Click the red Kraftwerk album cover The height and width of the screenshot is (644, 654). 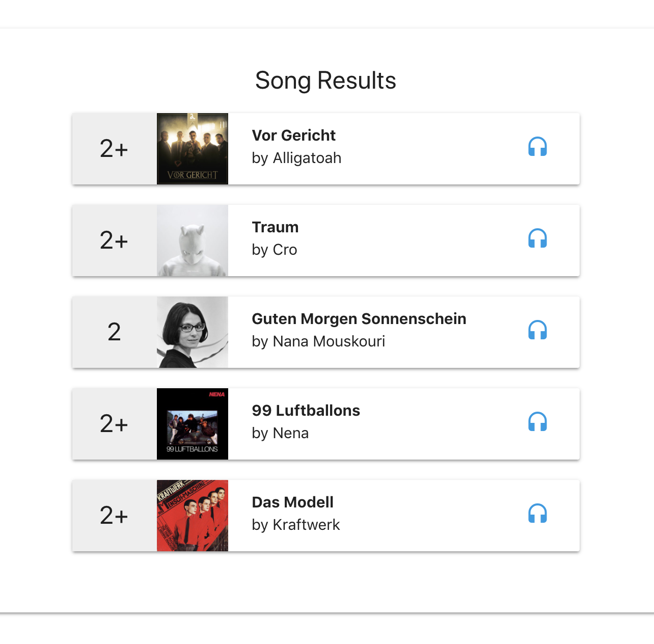193,516
